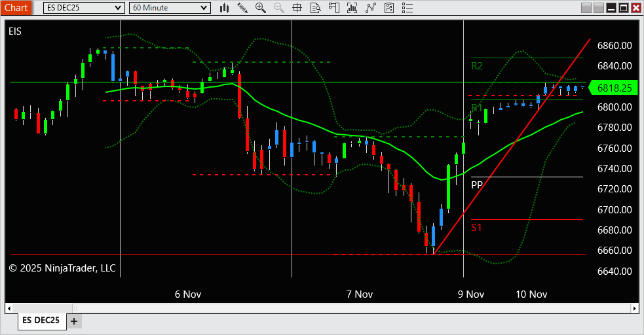This screenshot has width=644, height=335.
Task: Click the S1 pivot label
Action: pyautogui.click(x=476, y=228)
